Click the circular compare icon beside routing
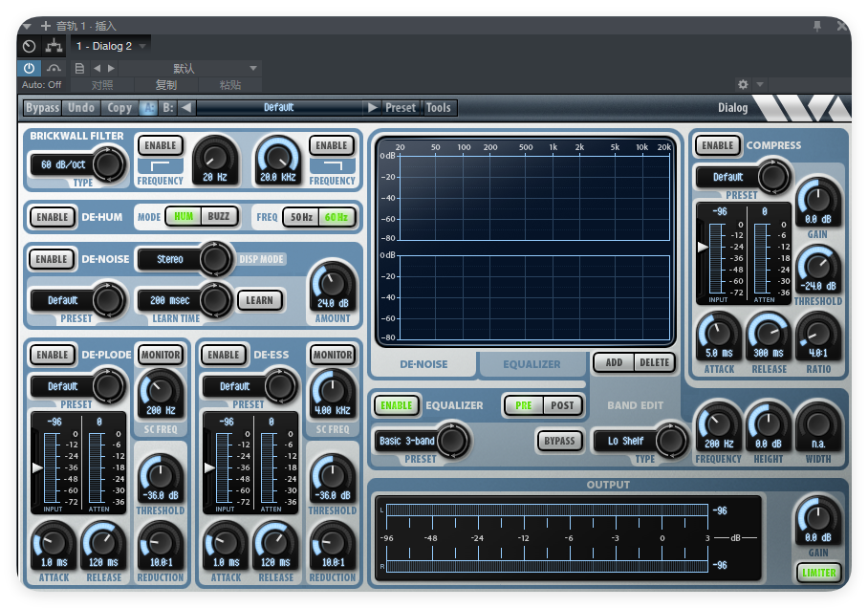 (x=30, y=46)
